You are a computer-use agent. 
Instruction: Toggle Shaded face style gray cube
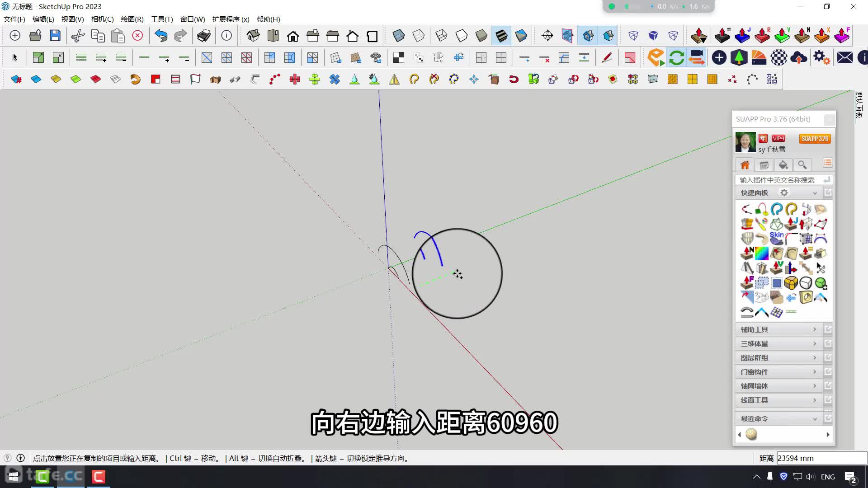(x=481, y=36)
